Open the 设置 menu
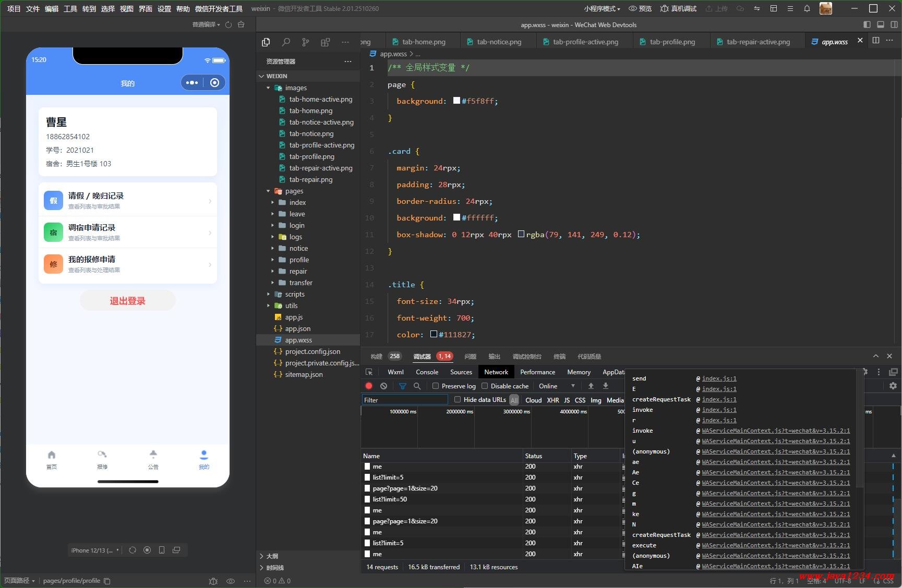The image size is (902, 588). [x=164, y=8]
